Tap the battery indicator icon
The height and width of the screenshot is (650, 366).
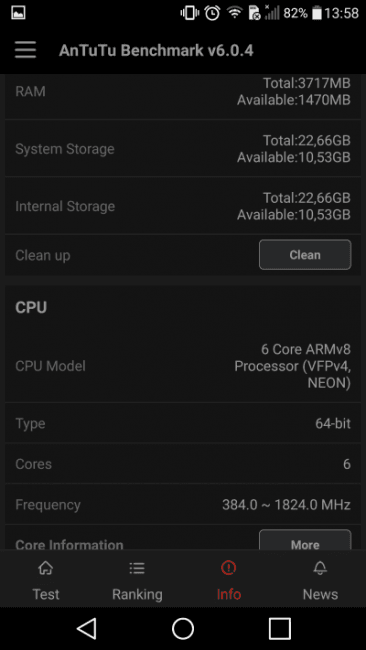(317, 13)
